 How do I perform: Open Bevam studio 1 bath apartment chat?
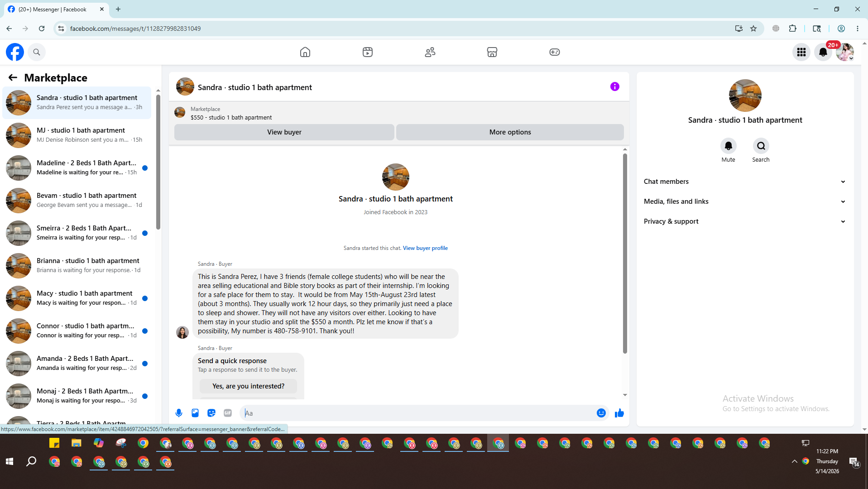click(x=77, y=201)
